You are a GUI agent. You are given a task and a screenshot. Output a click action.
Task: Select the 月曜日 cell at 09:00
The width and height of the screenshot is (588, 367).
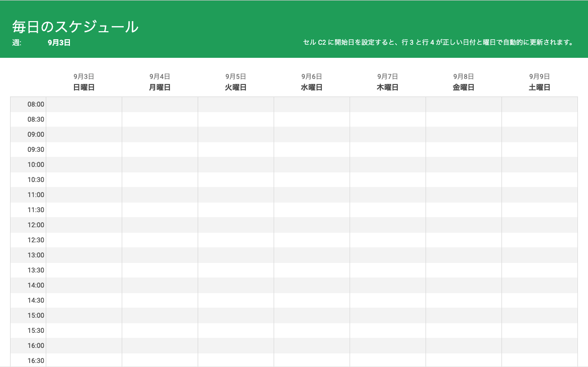(160, 135)
